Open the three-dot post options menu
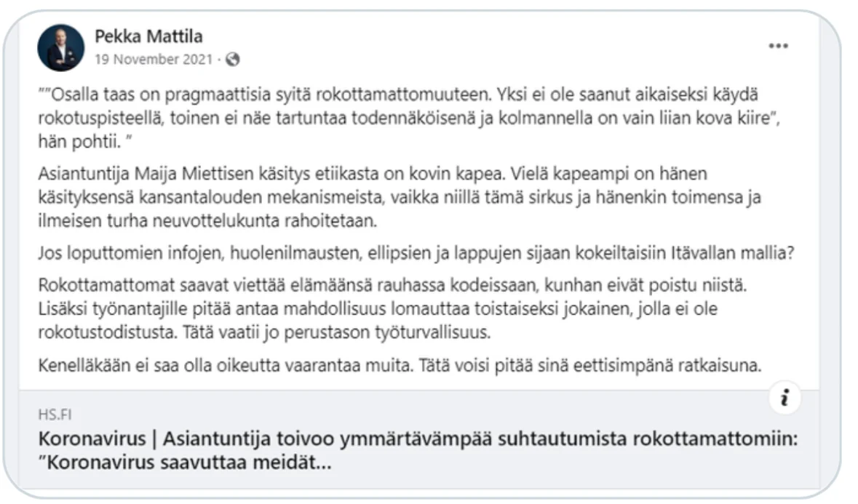Screen dimensions: 858x504 (778, 46)
